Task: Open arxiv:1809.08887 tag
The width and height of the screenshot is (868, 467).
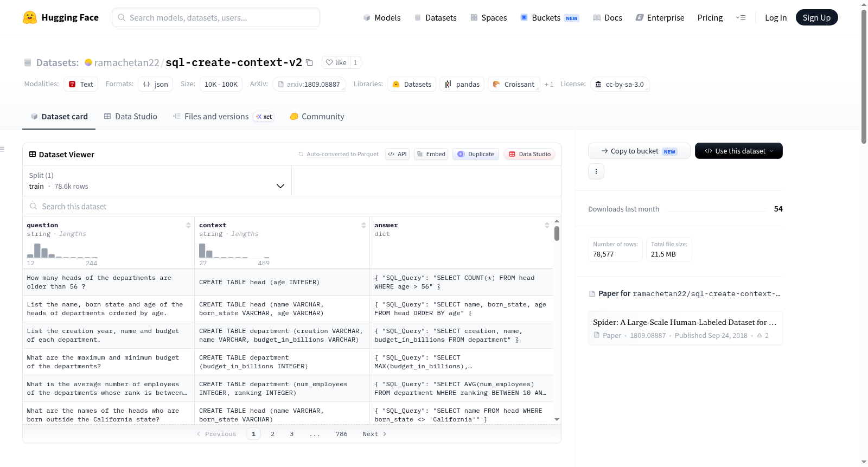Action: [309, 84]
